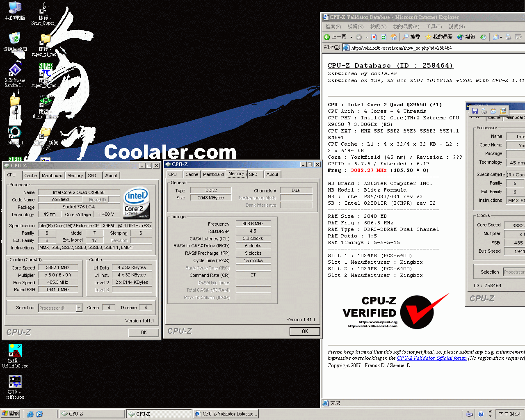
Task: Open the History icon in IE toolbar
Action: coord(483,37)
